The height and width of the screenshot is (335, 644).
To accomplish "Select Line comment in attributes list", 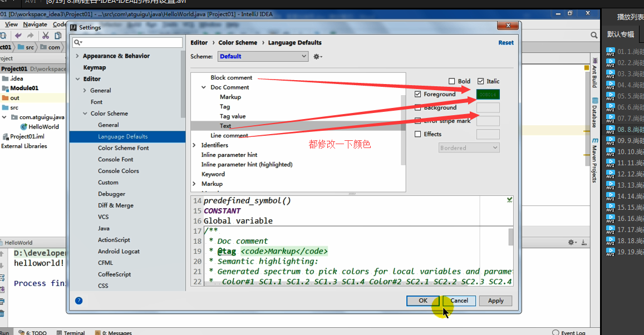I will click(229, 135).
